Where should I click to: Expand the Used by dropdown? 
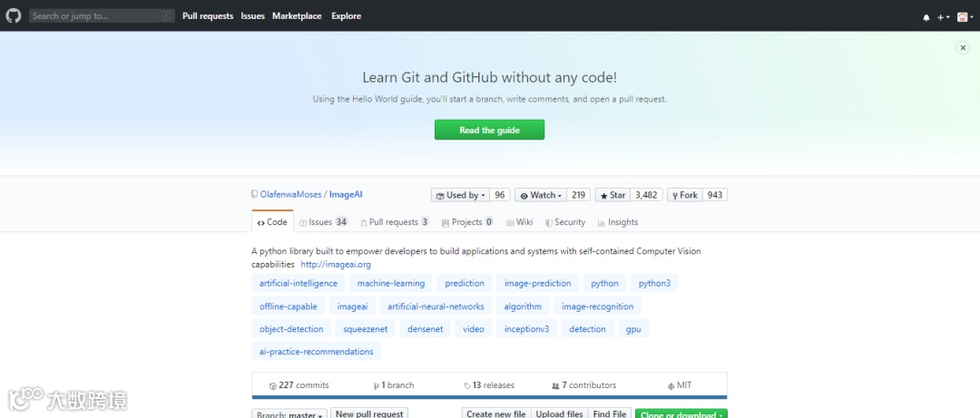461,195
